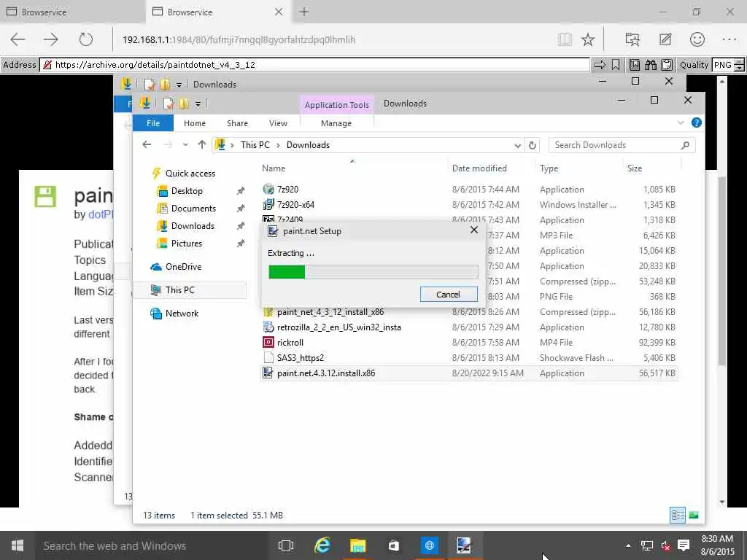Open the Home ribbon tab

(x=194, y=122)
